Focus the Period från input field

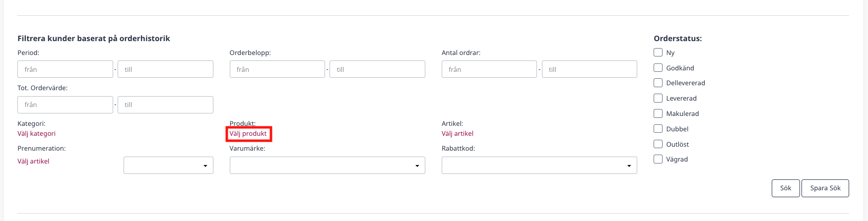point(65,69)
